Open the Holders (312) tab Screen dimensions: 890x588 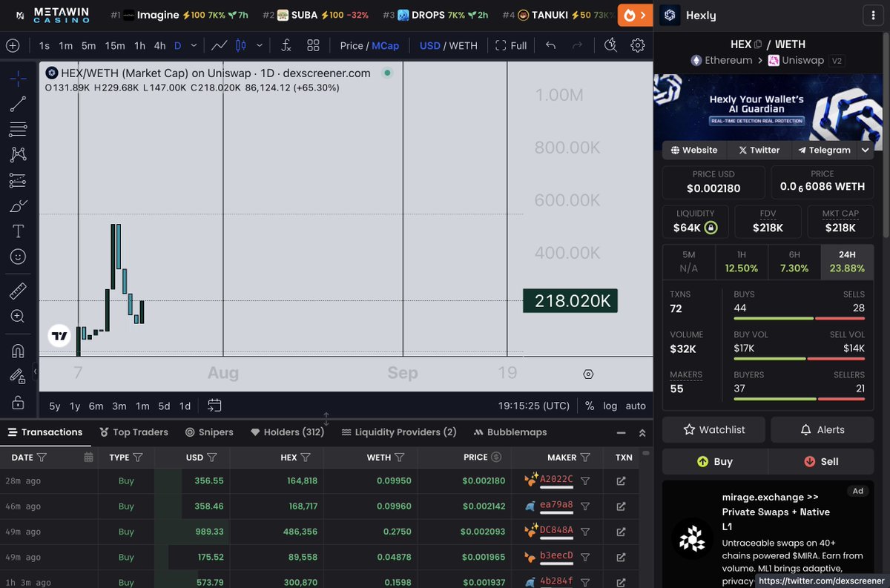288,432
